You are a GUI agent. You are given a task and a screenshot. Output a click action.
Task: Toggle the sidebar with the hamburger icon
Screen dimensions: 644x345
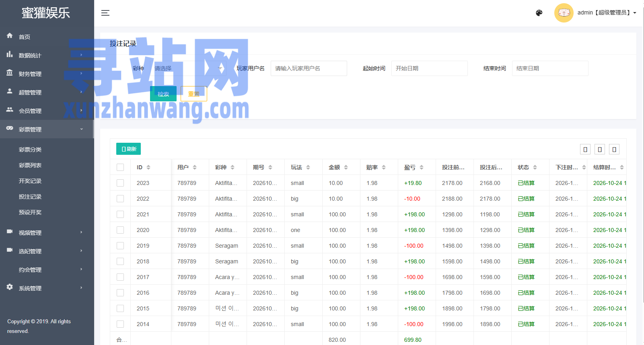(105, 13)
